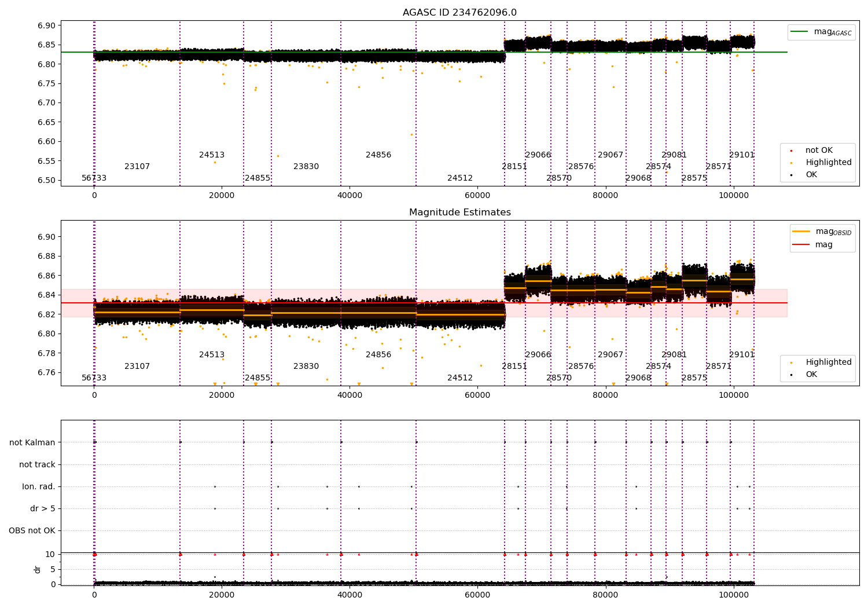Image resolution: width=868 pixels, height=608 pixels.
Task: Click obsid label 24513 in the top plot
Action: pyautogui.click(x=212, y=155)
